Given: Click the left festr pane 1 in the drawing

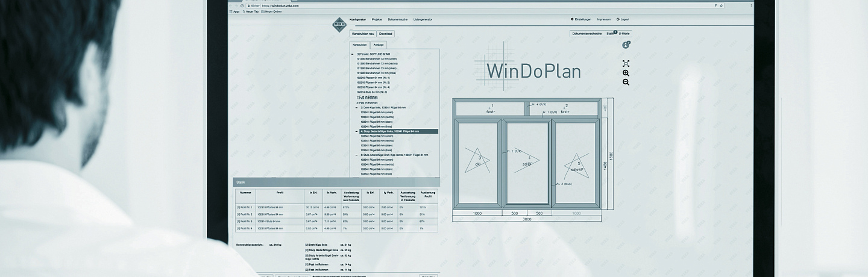Looking at the screenshot, I should tap(491, 109).
